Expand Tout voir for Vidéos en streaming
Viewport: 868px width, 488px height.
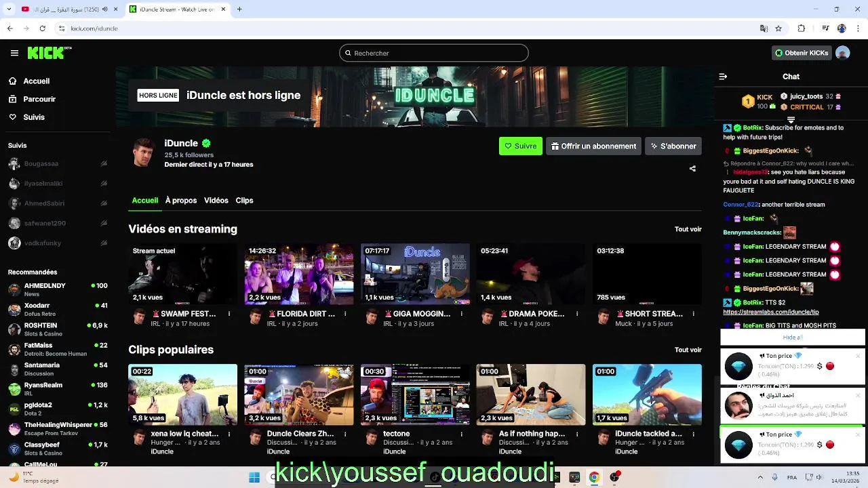pyautogui.click(x=688, y=229)
